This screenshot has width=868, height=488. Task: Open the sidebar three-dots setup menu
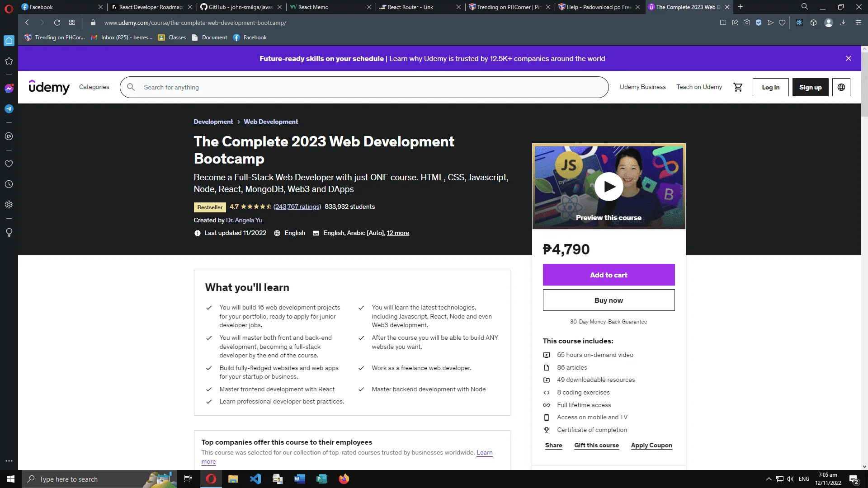(x=9, y=461)
